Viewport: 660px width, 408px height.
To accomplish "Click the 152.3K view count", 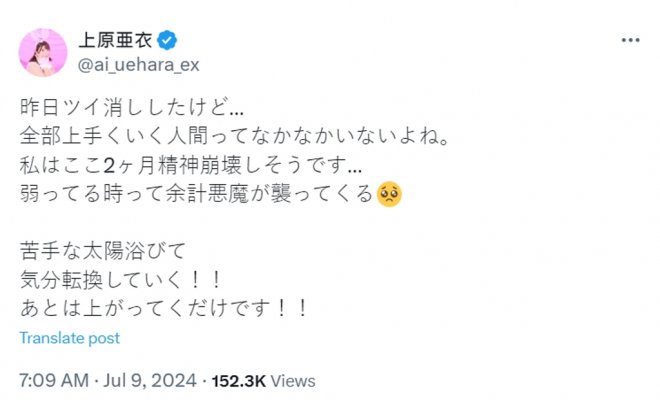I will coord(240,381).
